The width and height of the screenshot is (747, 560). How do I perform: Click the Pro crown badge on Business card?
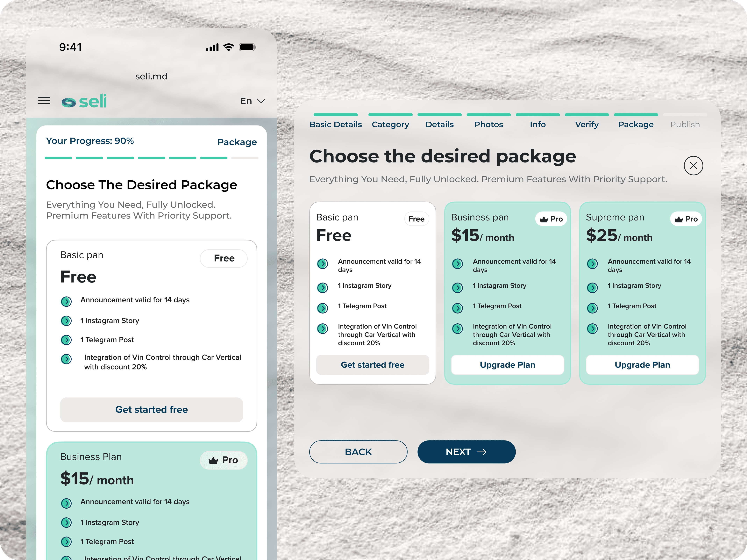(x=551, y=219)
